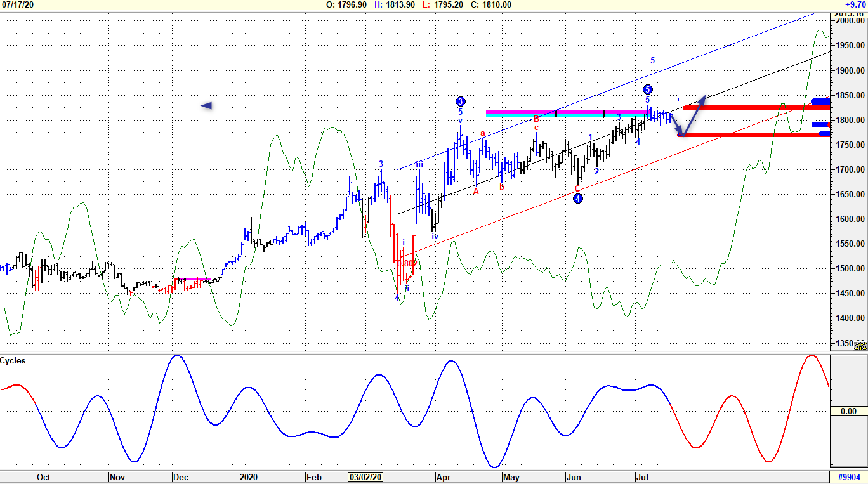The image size is (868, 484).
Task: Click the Apr label on the time axis
Action: [444, 477]
